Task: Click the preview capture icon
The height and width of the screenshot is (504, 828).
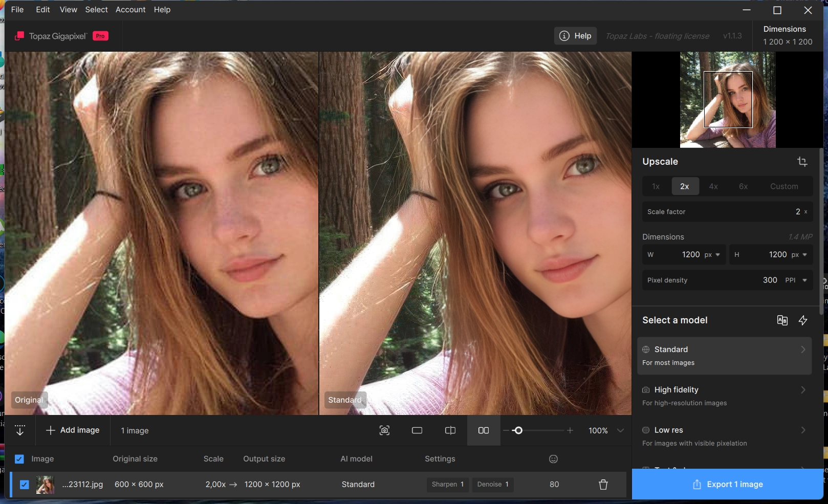Action: click(x=384, y=431)
